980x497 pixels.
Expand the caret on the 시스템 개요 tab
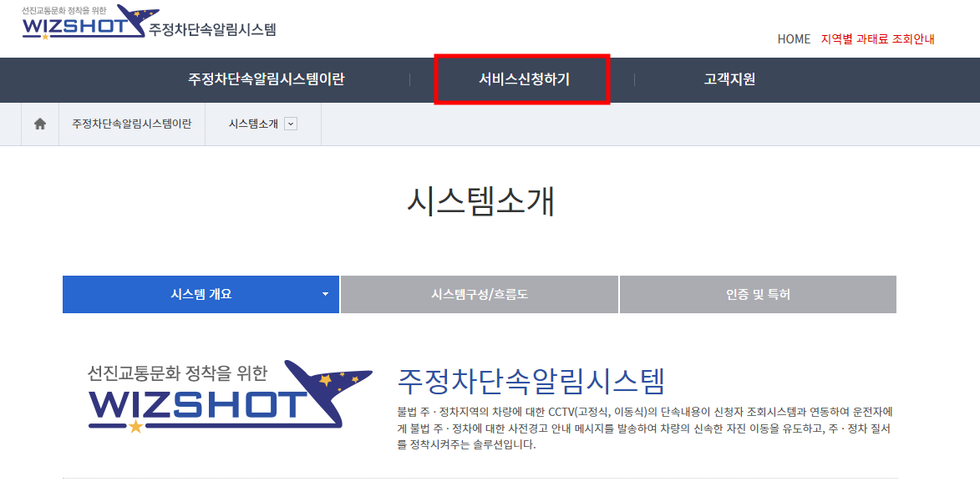[x=325, y=295]
